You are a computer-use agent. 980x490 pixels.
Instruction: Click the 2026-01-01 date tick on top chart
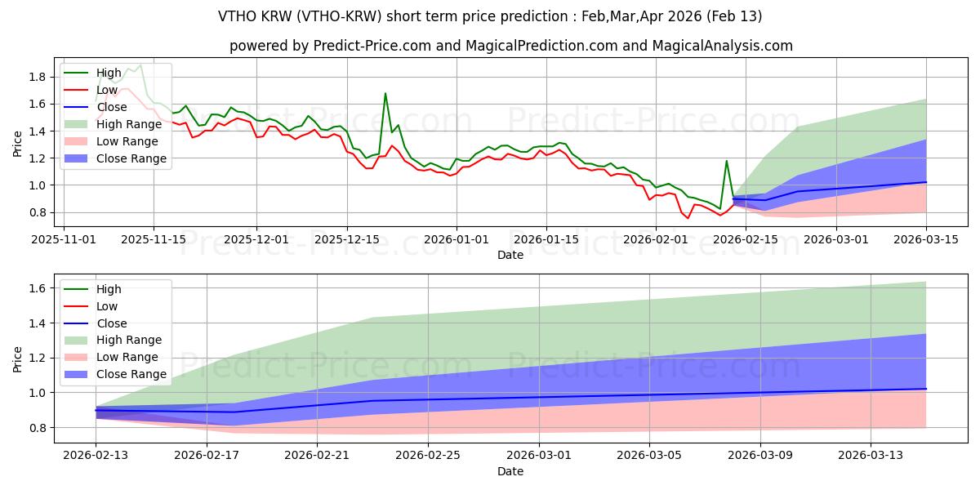tap(456, 239)
